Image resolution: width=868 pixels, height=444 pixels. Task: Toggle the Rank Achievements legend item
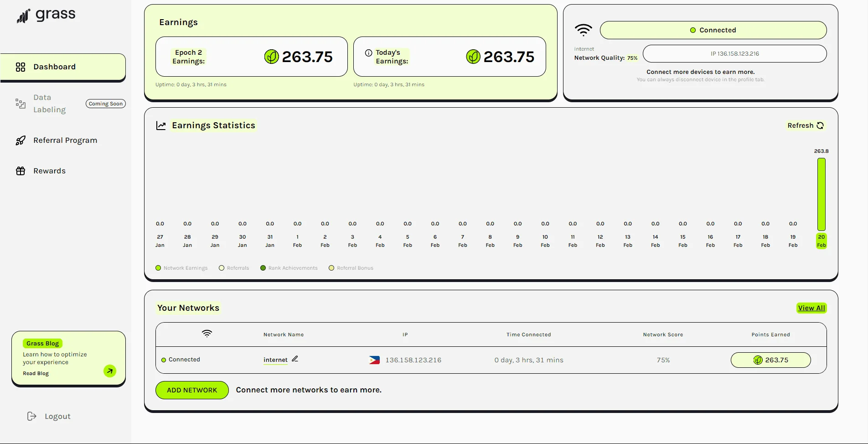[289, 268]
